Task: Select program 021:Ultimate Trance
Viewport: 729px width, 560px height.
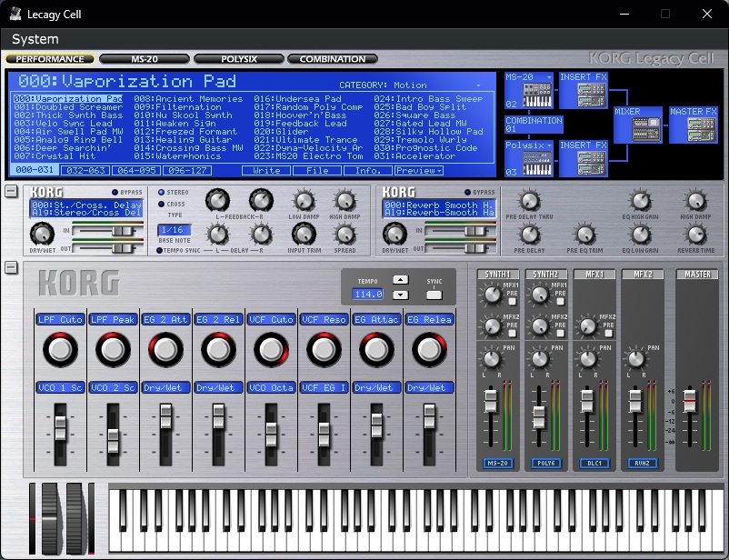Action: (305, 140)
